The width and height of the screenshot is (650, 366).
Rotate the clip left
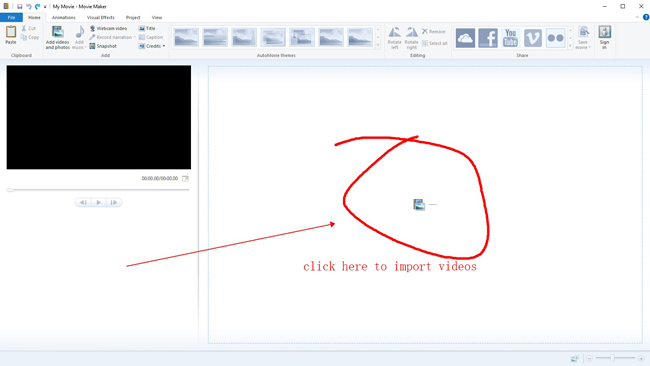click(x=394, y=38)
